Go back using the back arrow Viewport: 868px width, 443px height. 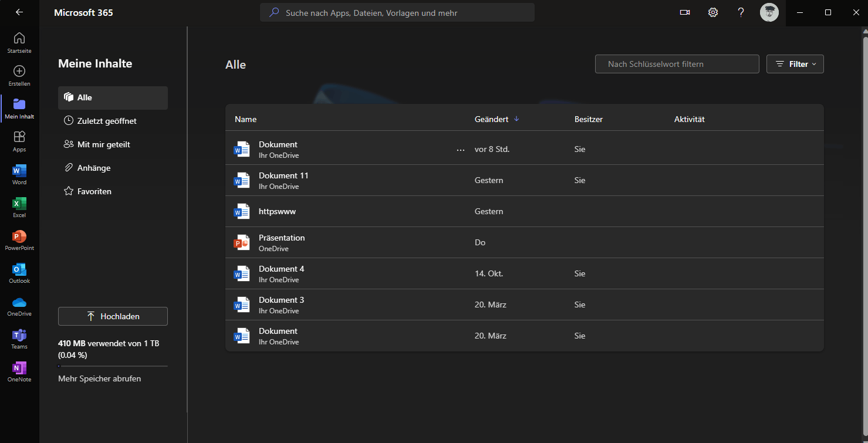tap(19, 12)
